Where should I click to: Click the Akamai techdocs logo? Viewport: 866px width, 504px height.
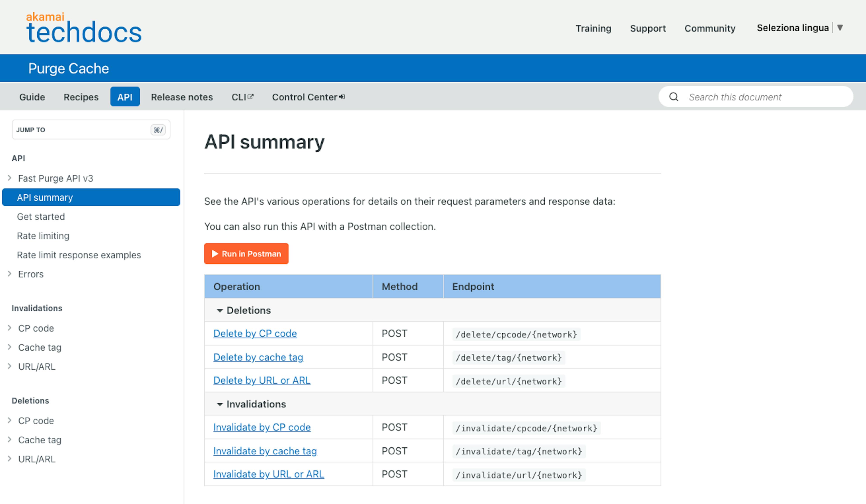point(84,27)
